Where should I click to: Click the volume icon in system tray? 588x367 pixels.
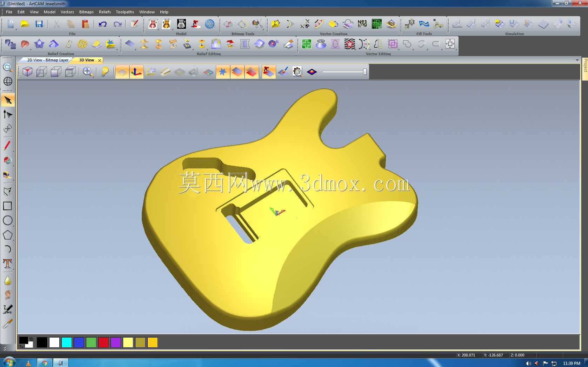[x=529, y=363]
